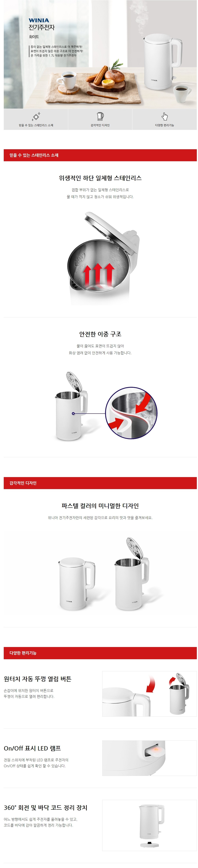This screenshot has height=868, width=198.
Task: Click the 360 rotation base kettle image
Action: (x=149, y=825)
